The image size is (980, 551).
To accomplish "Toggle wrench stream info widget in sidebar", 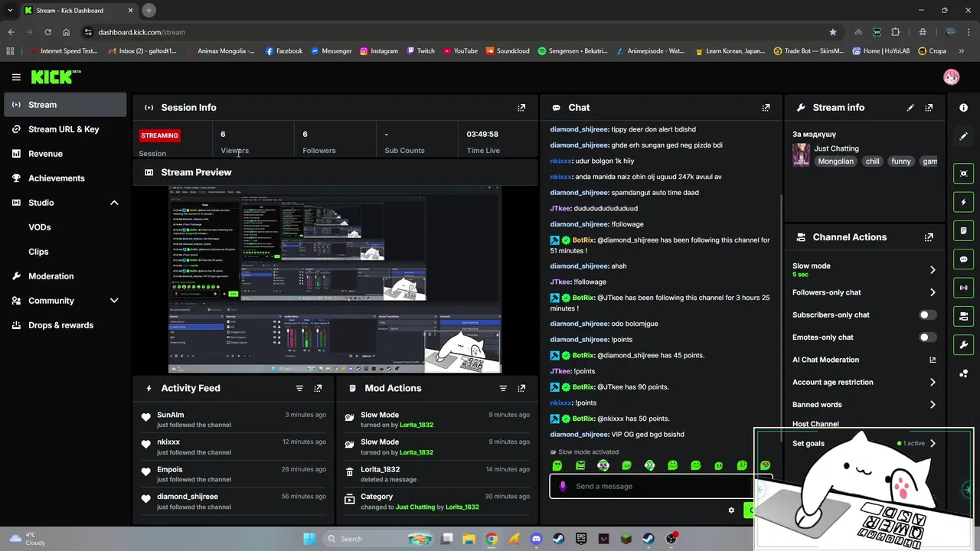I will click(x=964, y=344).
